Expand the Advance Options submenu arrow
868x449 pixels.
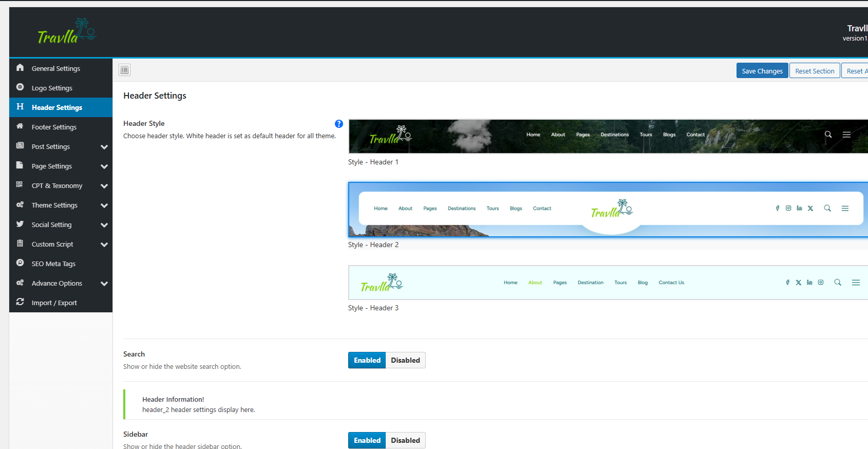[x=104, y=284]
